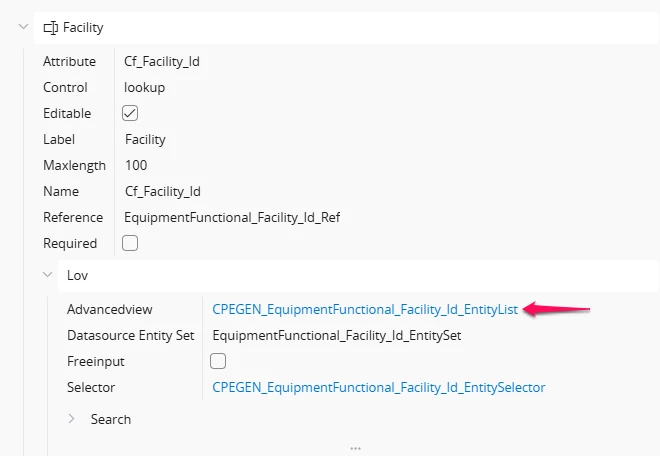Select the Lov header row
The height and width of the screenshot is (456, 660).
pos(358,275)
